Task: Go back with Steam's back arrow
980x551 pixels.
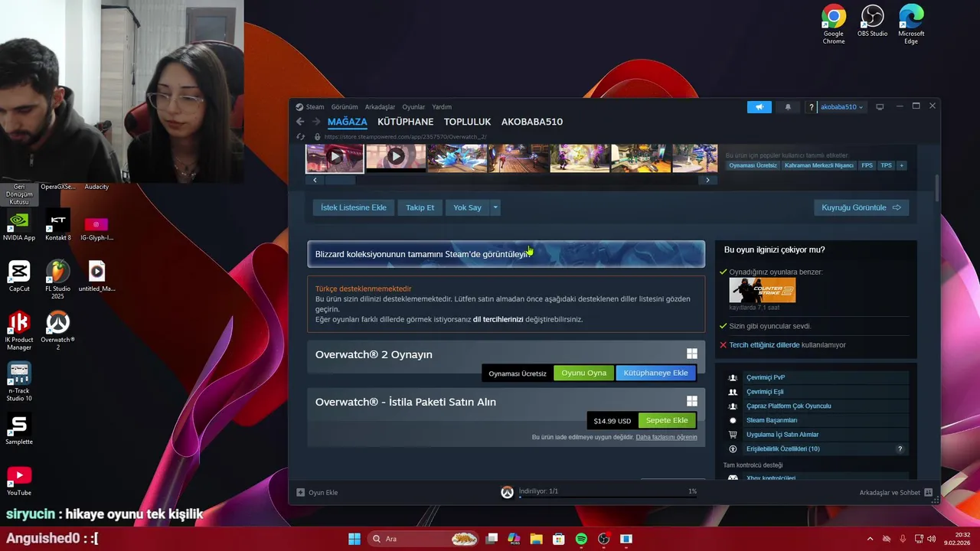Action: (x=300, y=122)
